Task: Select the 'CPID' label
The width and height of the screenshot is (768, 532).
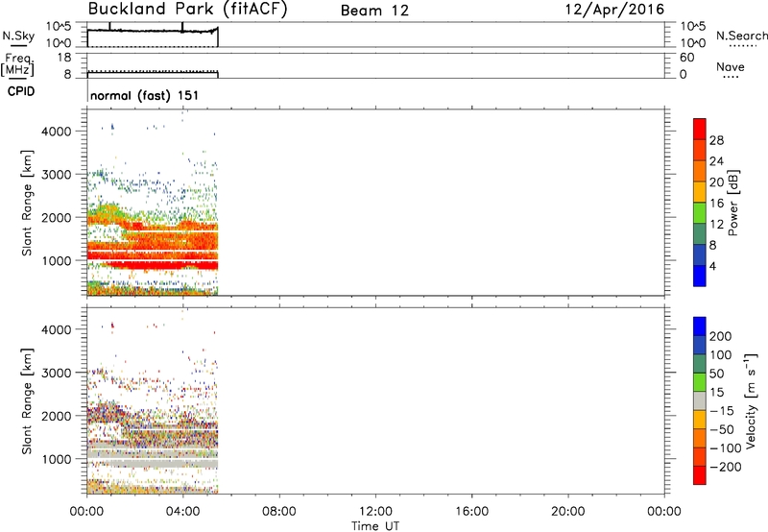Action: coord(21,91)
